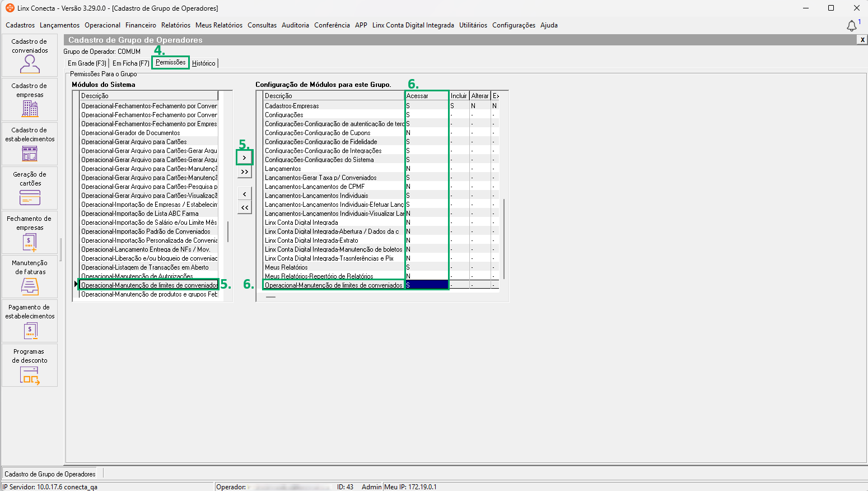Click Configuração de Módulos horizontal scrollbar
The width and height of the screenshot is (868, 491).
271,297
